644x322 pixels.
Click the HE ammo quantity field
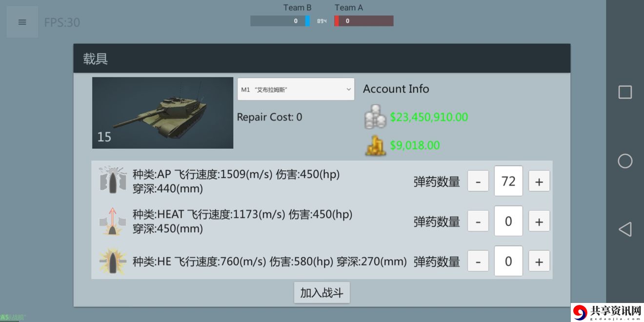508,261
